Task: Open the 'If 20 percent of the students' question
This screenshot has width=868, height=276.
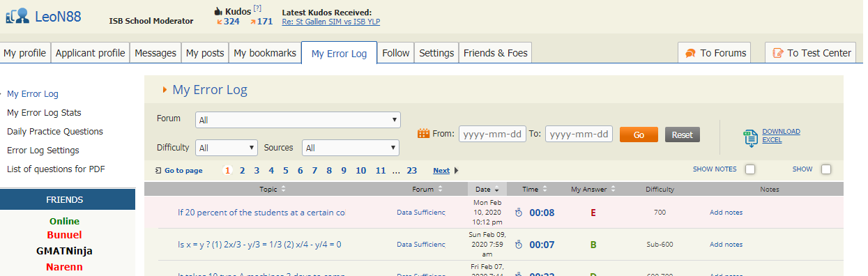Action: [x=261, y=213]
